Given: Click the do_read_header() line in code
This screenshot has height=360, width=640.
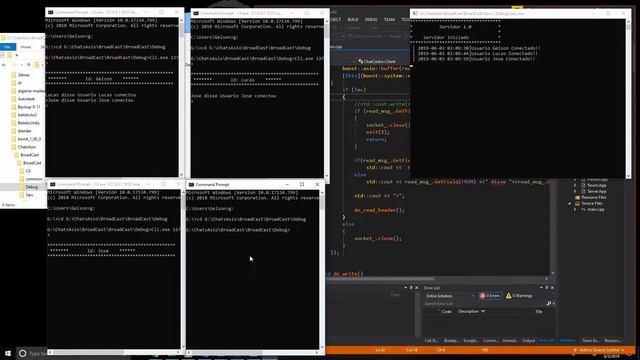Looking at the screenshot, I should pos(379,210).
